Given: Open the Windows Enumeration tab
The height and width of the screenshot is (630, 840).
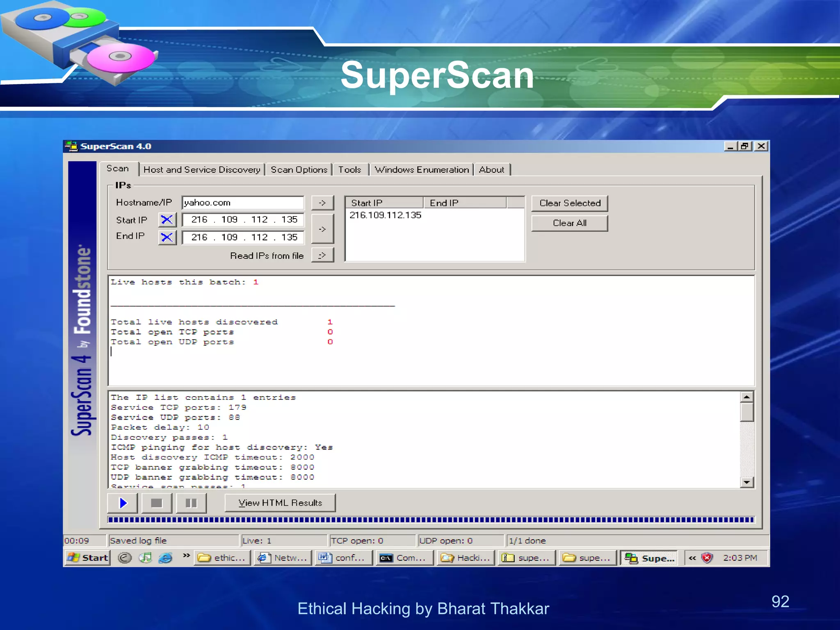Looking at the screenshot, I should click(x=422, y=170).
